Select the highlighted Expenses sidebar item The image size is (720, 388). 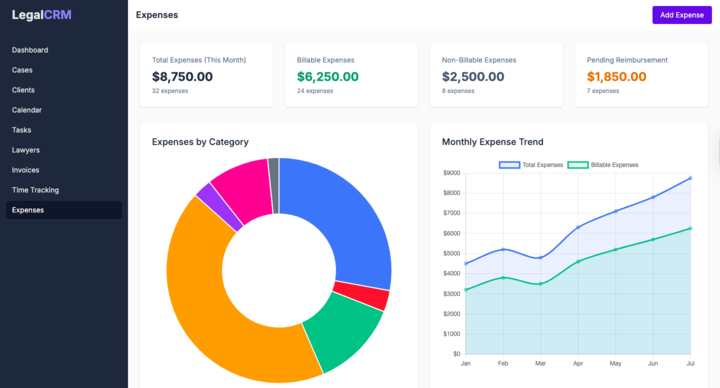(x=64, y=210)
